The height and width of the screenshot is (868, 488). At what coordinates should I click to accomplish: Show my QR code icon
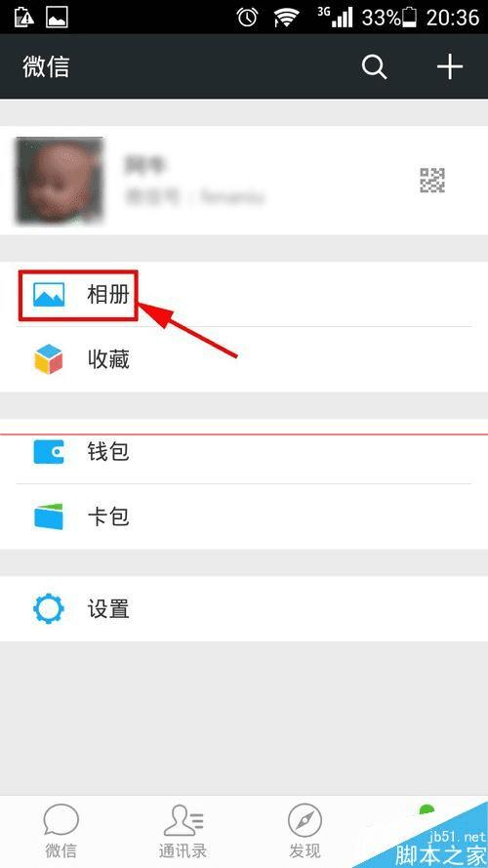pos(432,181)
